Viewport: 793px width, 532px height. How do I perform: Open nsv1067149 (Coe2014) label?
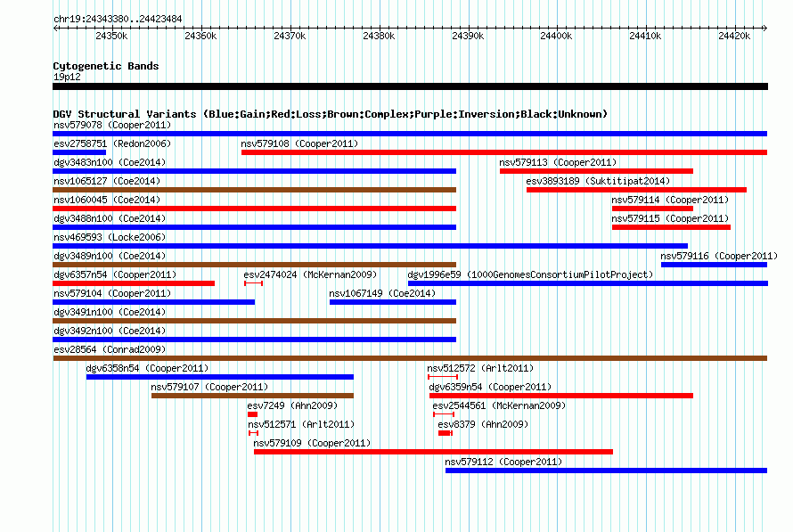click(x=382, y=293)
